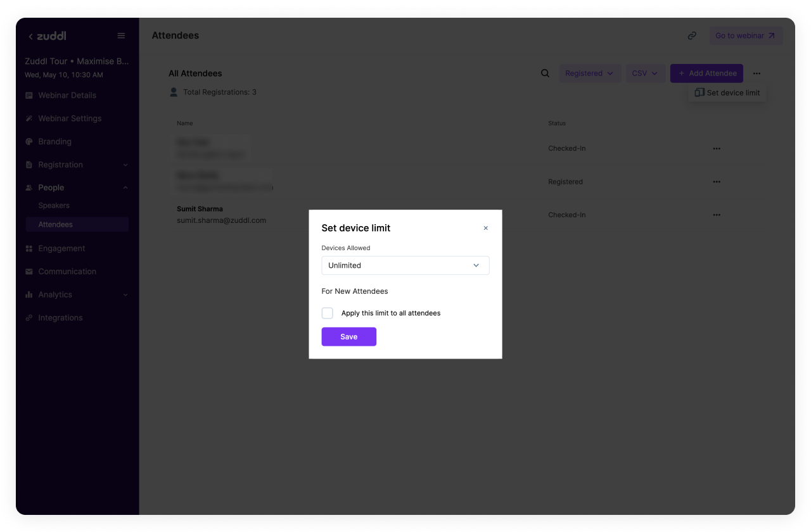Viewport: 811px width, 532px height.
Task: Open the CSV export dropdown
Action: pos(645,73)
